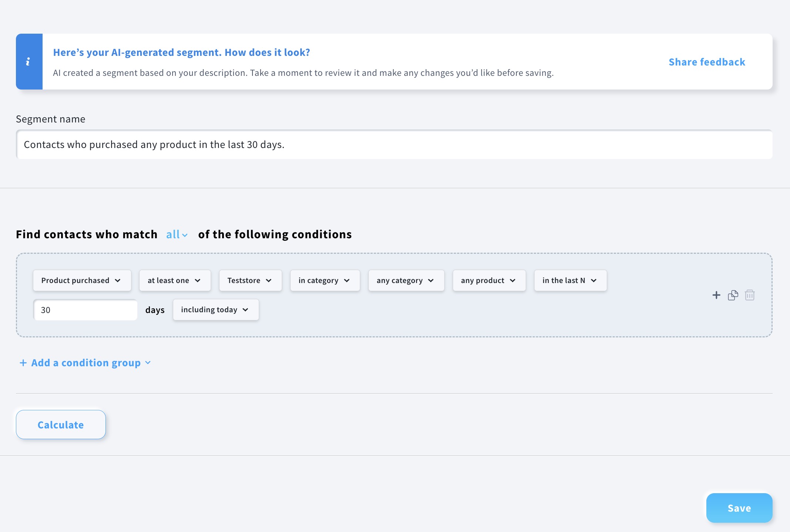Image resolution: width=790 pixels, height=532 pixels.
Task: Expand the including today dropdown
Action: 215,310
